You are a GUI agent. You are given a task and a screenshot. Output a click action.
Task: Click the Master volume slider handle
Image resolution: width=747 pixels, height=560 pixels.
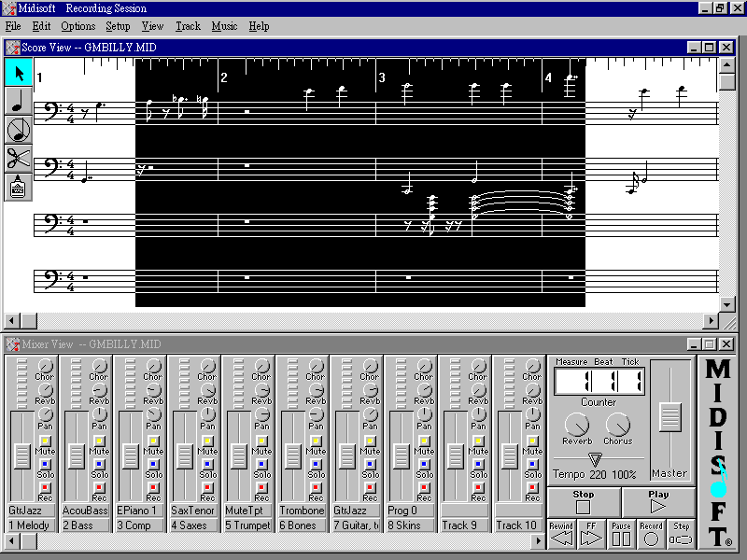coord(669,415)
